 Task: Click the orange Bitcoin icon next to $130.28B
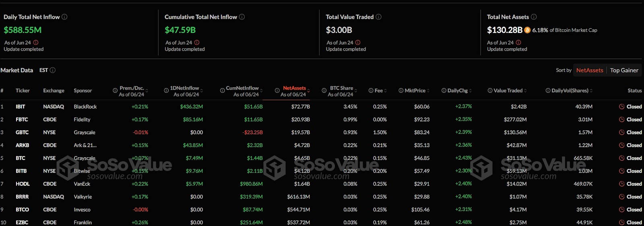pos(527,30)
